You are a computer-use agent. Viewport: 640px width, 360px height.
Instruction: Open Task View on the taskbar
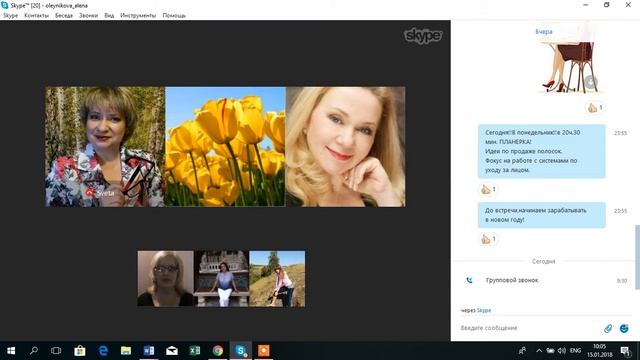point(56,351)
